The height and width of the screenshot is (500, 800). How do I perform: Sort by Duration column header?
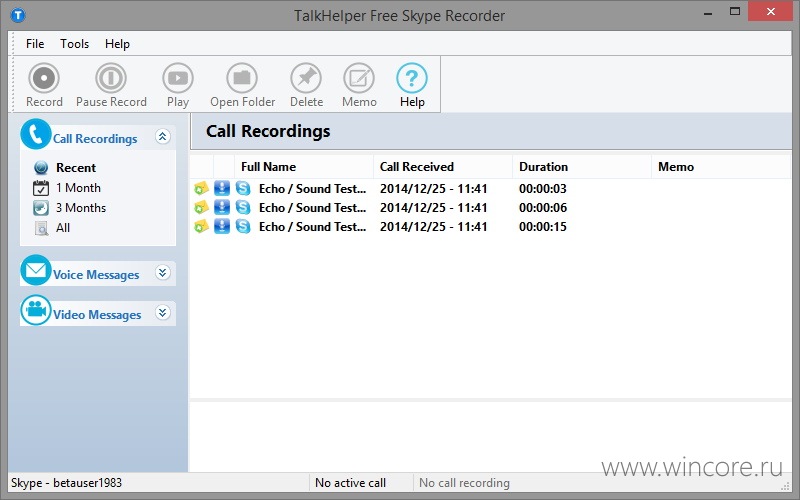click(x=582, y=167)
